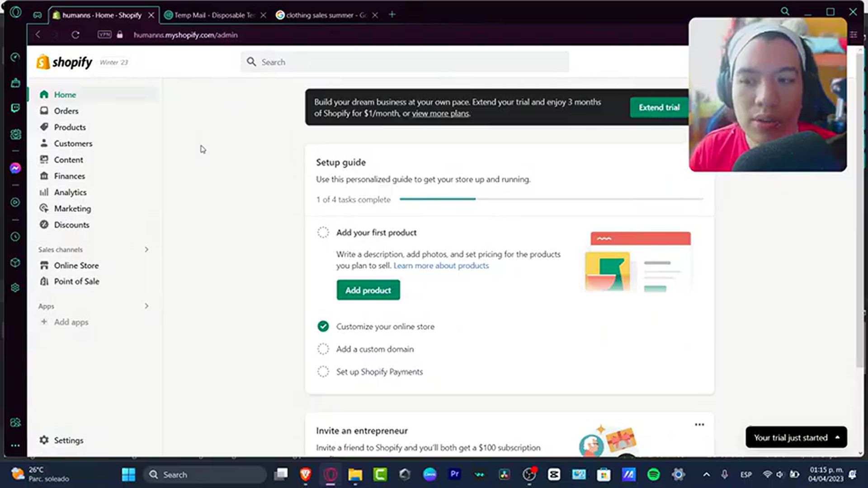Image resolution: width=868 pixels, height=488 pixels.
Task: Expand the 'Add a custom domain' task
Action: click(x=375, y=349)
